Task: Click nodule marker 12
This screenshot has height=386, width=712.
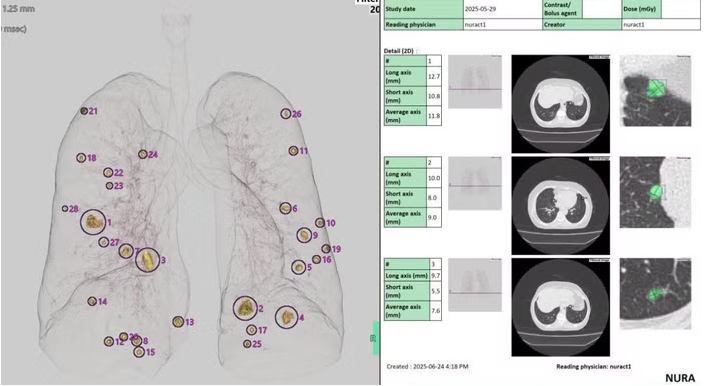Action: pos(109,341)
